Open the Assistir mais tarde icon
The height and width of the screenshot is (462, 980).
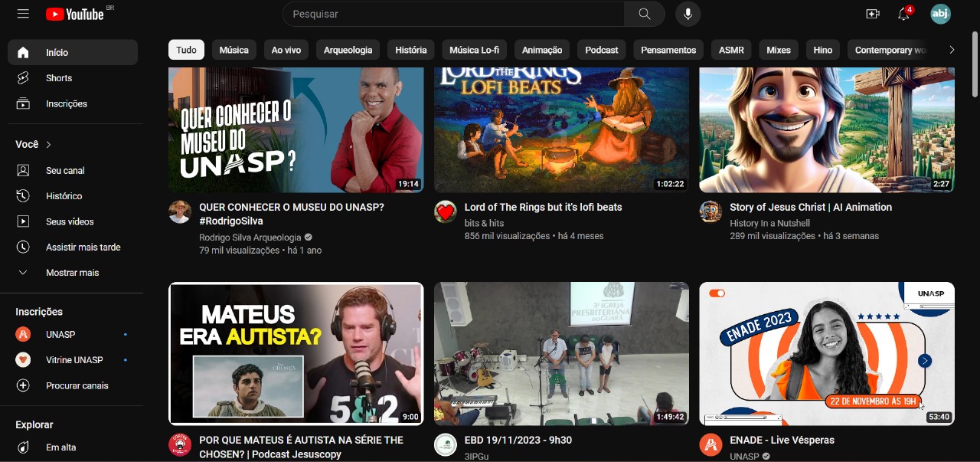[23, 247]
